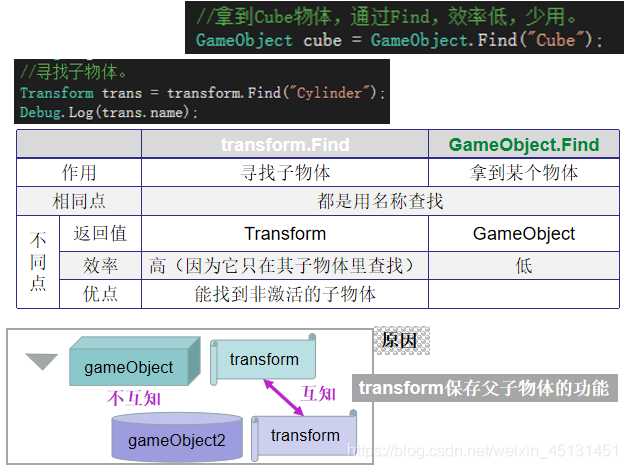Click the lower lavender transform scroll shape

point(304,435)
